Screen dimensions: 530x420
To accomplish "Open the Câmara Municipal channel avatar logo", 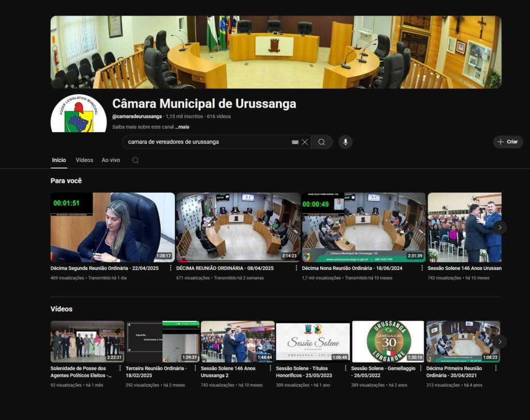I will (x=79, y=114).
